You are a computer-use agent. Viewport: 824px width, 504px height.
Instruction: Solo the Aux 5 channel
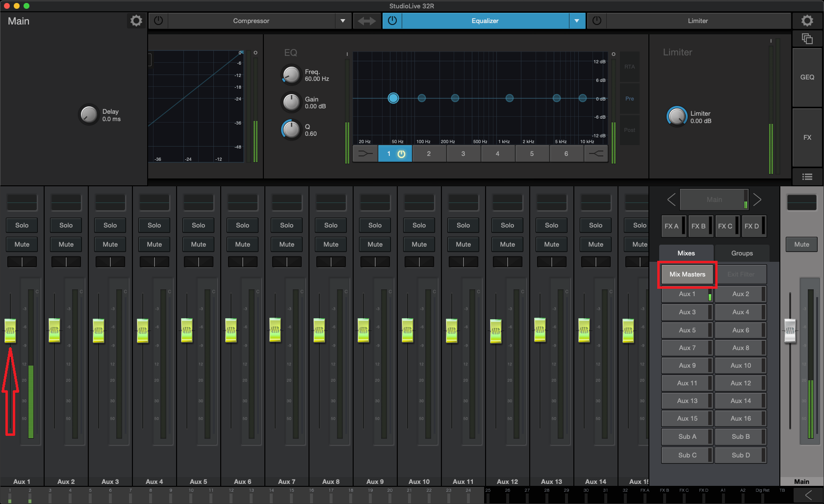click(199, 225)
